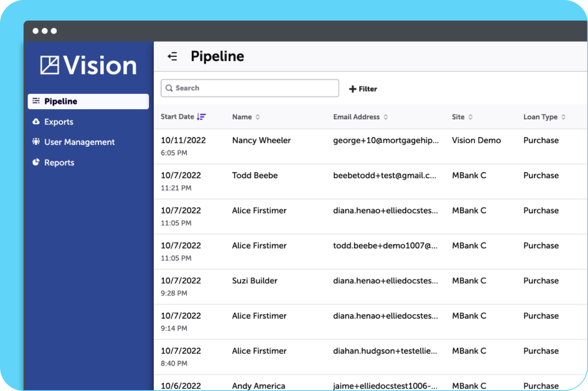Viewport: 588px width, 391px height.
Task: Open the Filter options
Action: [x=363, y=89]
